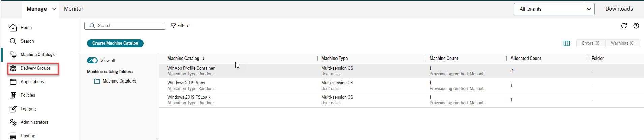The height and width of the screenshot is (140, 644).
Task: Click the Home icon in sidebar
Action: point(13,28)
